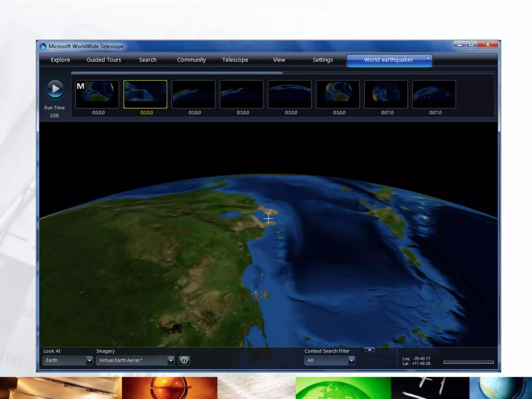Expand the bottom context panel arrow

point(369,350)
